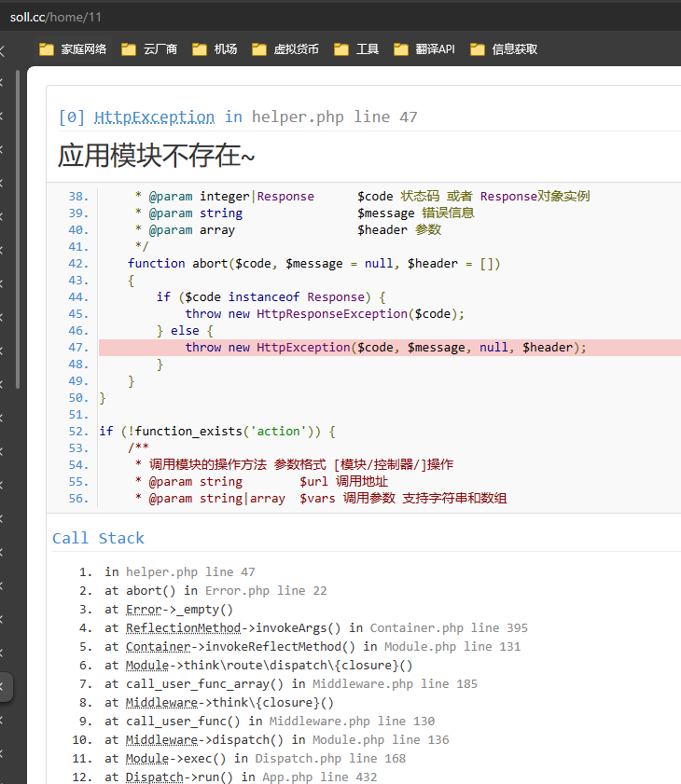Click the 'if (!function_exists('action'))' line
This screenshot has width=681, height=784.
click(x=217, y=431)
